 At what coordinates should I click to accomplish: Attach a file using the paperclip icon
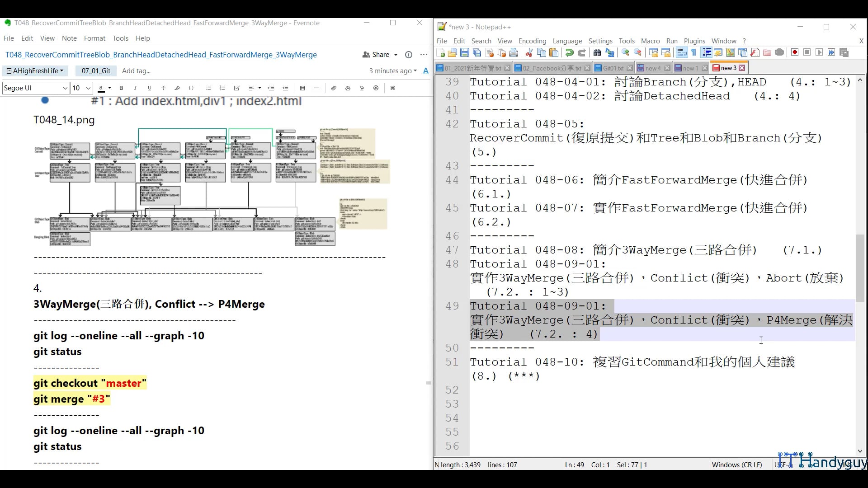coord(334,88)
